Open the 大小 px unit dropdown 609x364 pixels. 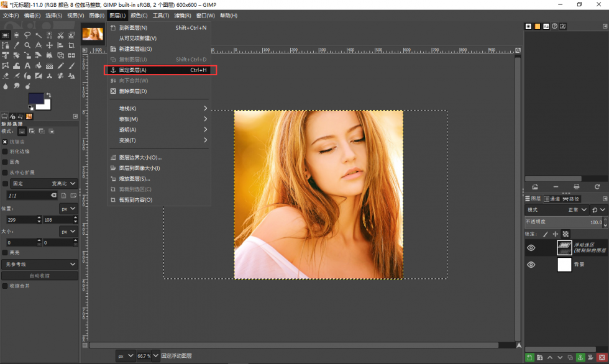68,232
